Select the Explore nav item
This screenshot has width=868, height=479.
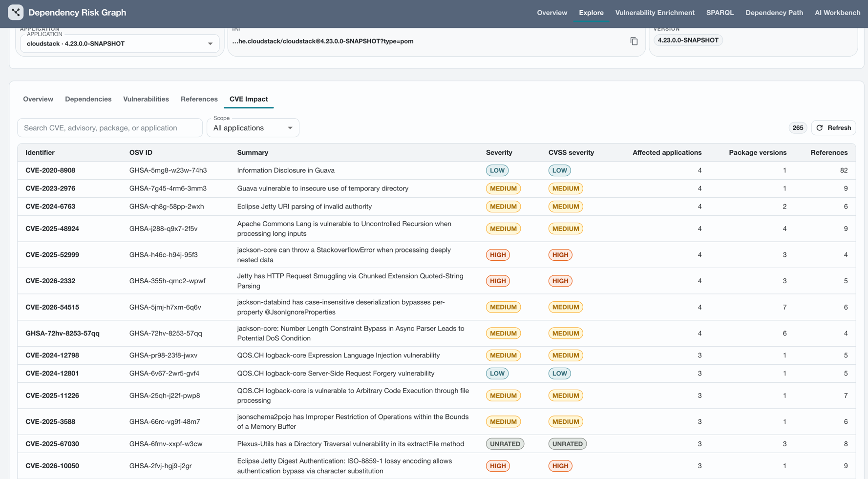tap(591, 13)
